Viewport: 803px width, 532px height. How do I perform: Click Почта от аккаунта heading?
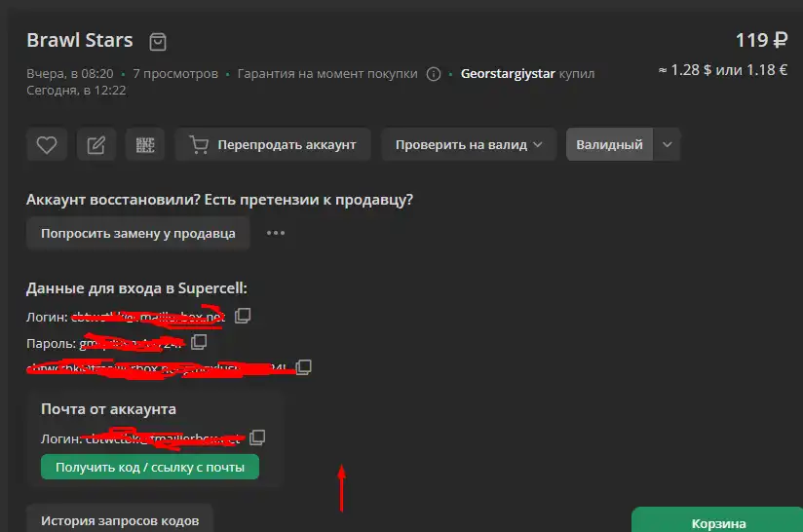point(108,409)
